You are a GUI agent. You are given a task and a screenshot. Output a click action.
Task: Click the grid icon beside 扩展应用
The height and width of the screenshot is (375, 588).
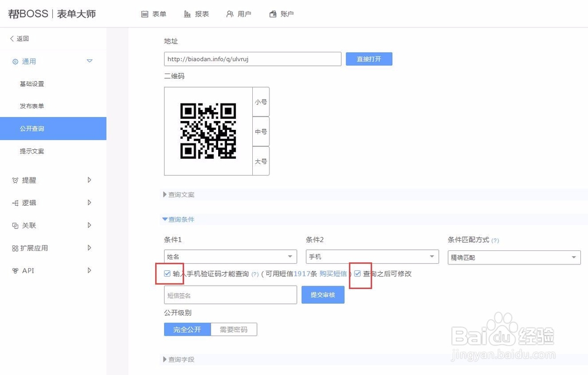click(x=15, y=248)
